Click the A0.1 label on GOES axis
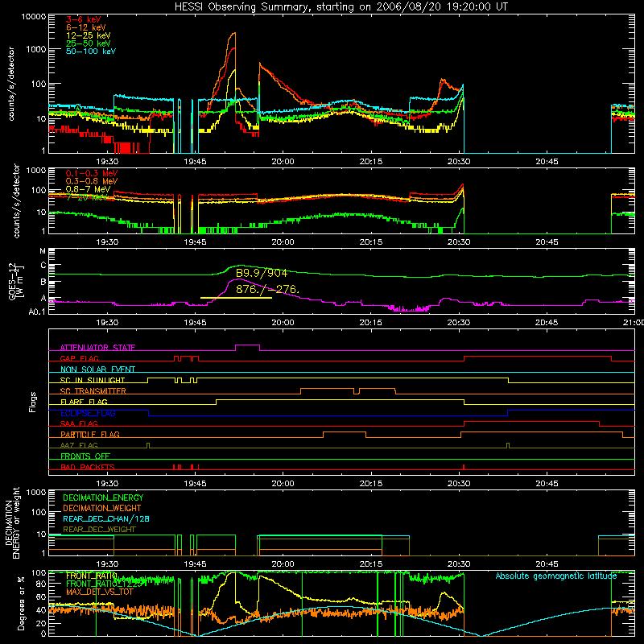Viewport: 644px width, 644px height. coord(37,312)
